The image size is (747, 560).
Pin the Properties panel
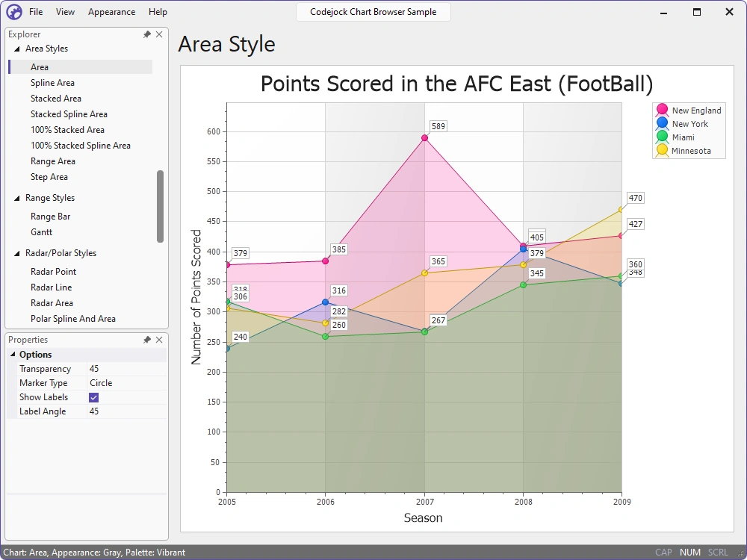tap(146, 340)
